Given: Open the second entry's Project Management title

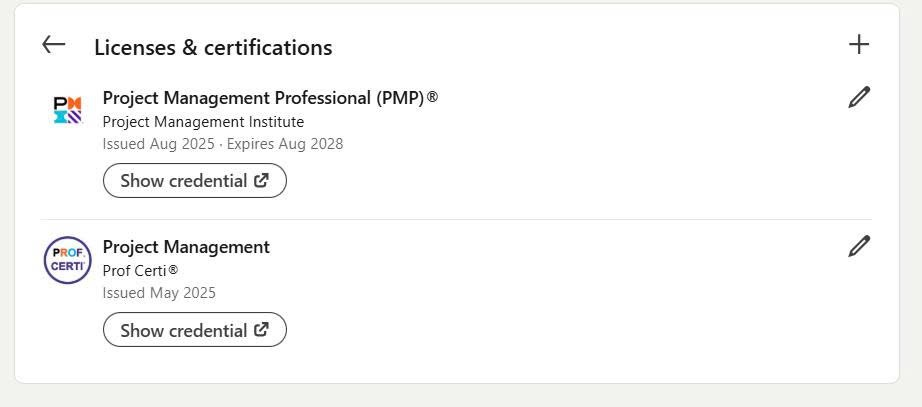Looking at the screenshot, I should pos(186,247).
